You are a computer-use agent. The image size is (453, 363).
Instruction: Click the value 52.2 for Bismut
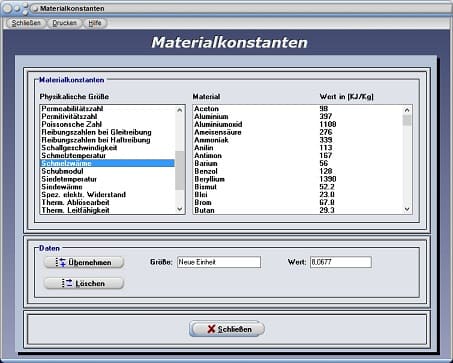point(327,187)
